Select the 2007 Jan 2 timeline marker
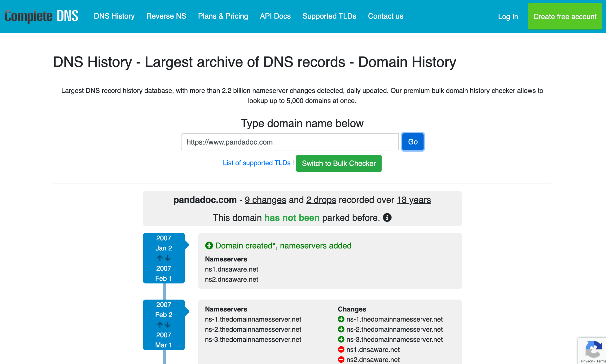The width and height of the screenshot is (606, 364). [x=164, y=258]
